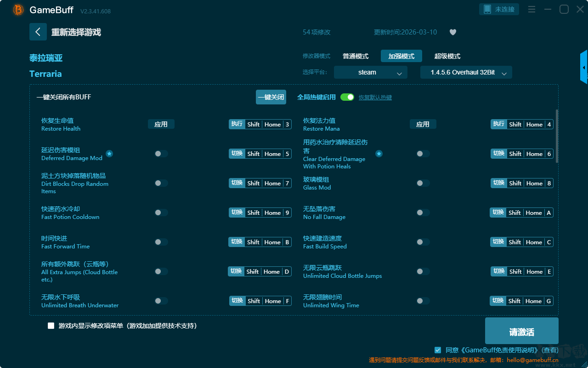Uncheck the GameBuff disclaimer agreement box
Viewport: 588px width, 368px height.
pyautogui.click(x=438, y=350)
